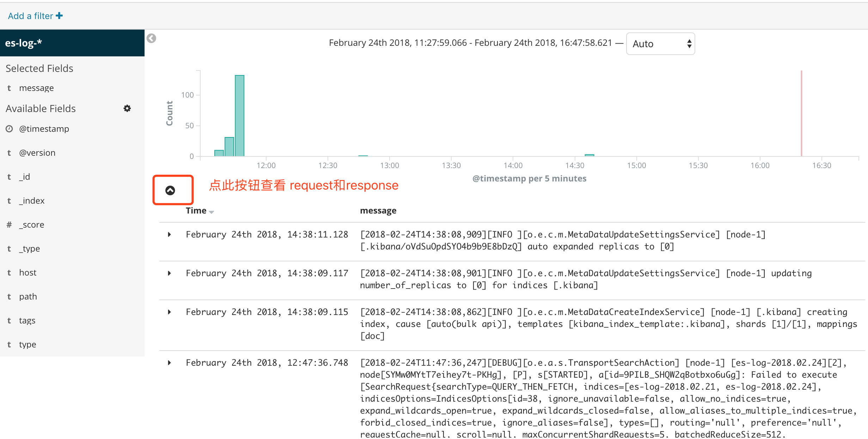
Task: Click the tags field in the list
Action: click(x=27, y=320)
